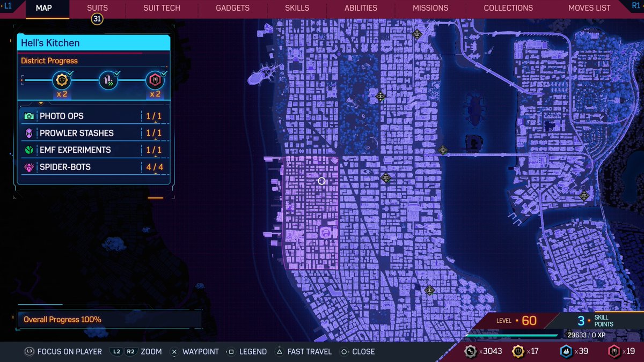This screenshot has height=362, width=644.
Task: Click the fast travel marker east of the cursor
Action: click(x=385, y=178)
